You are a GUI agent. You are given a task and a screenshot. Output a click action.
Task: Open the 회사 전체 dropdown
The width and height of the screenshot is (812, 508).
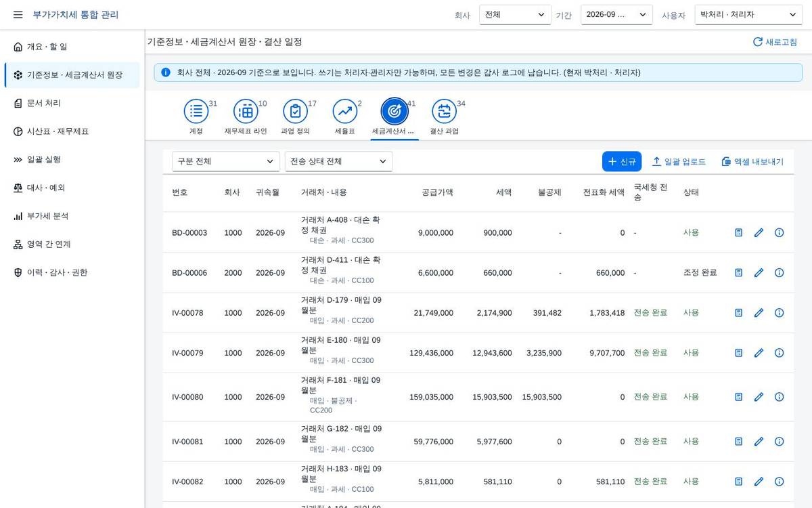515,14
